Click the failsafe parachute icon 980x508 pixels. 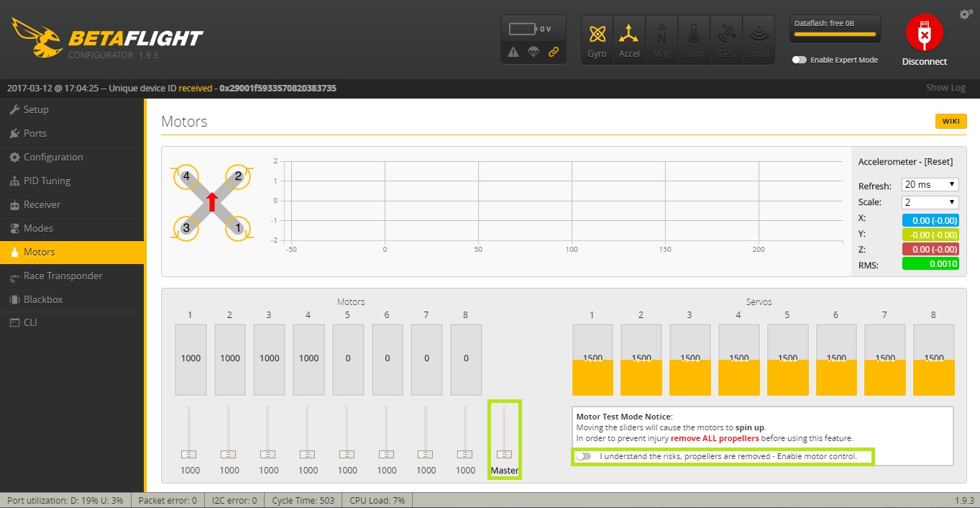tap(533, 52)
